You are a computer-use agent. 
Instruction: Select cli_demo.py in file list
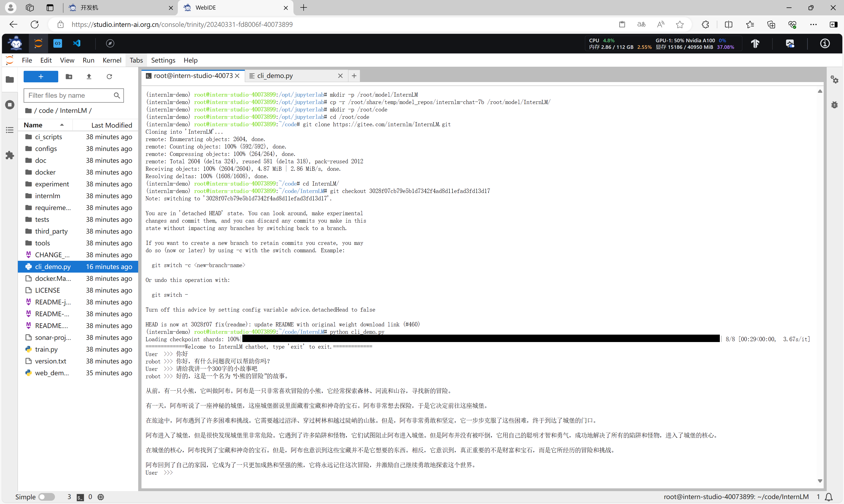pyautogui.click(x=78, y=267)
